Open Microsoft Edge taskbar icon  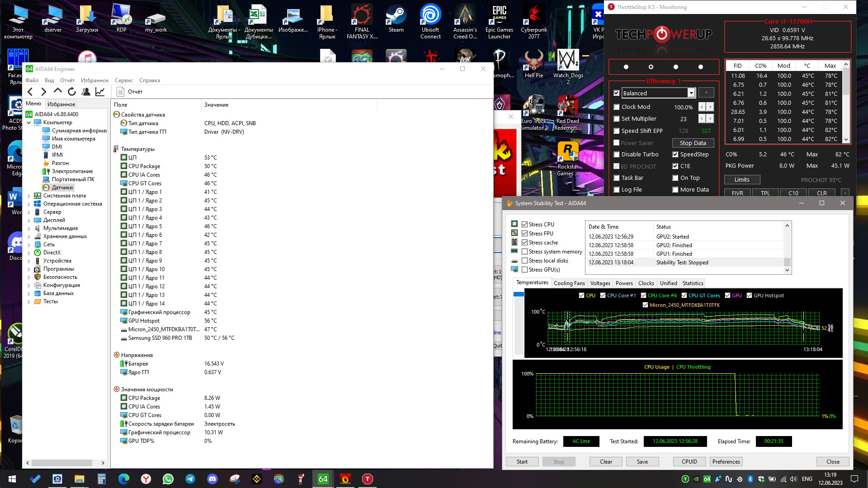[x=123, y=479]
